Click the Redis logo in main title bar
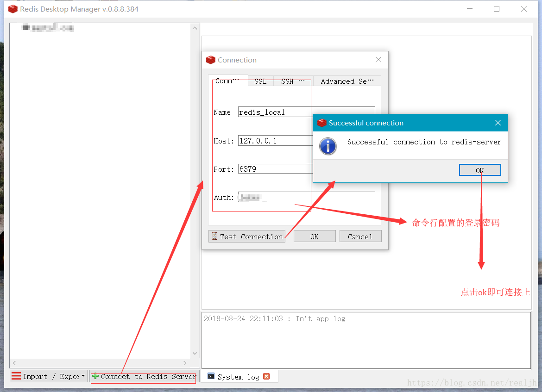Image resolution: width=542 pixels, height=392 pixels. pyautogui.click(x=13, y=9)
